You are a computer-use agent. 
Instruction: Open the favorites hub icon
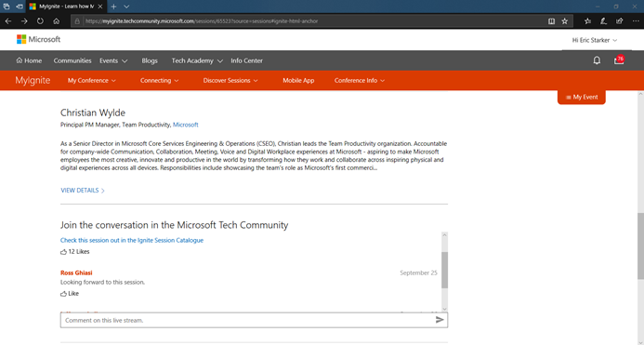point(587,21)
